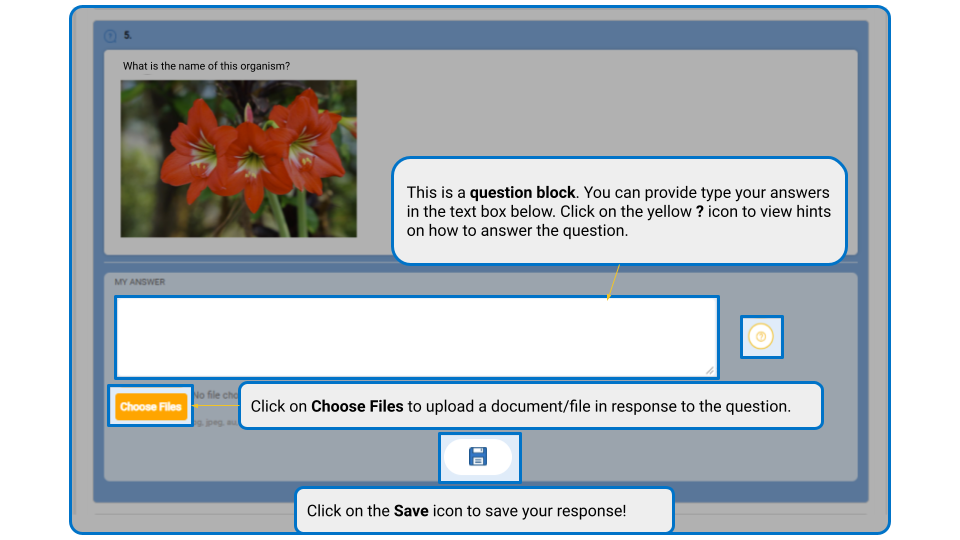
Task: Click the Save icon instruction tooltip
Action: click(484, 511)
